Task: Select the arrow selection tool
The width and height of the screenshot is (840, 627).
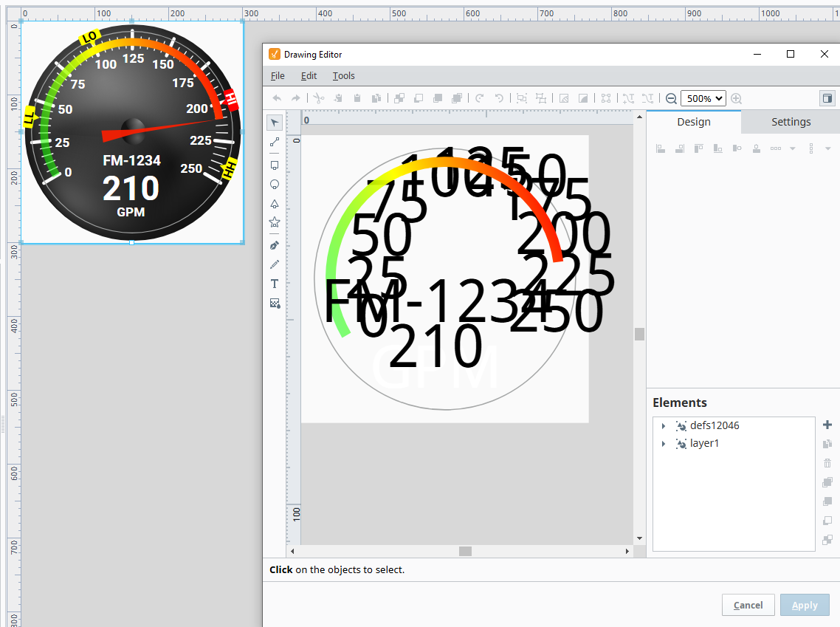Action: click(x=275, y=123)
